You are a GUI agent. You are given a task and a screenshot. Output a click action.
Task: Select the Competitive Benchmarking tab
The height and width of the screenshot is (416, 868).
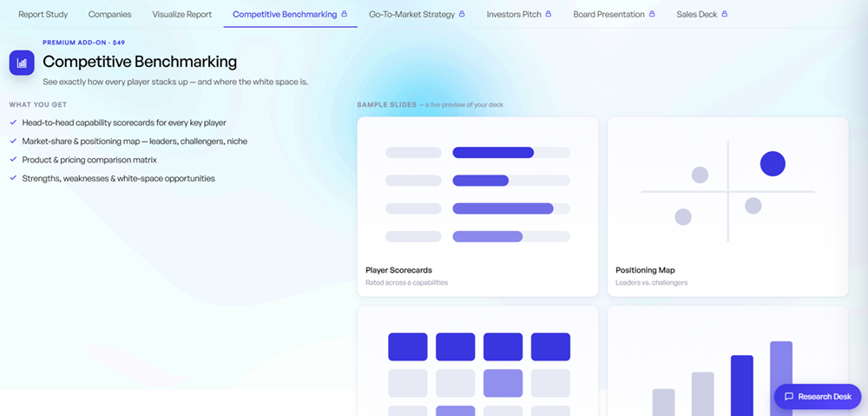pyautogui.click(x=290, y=15)
